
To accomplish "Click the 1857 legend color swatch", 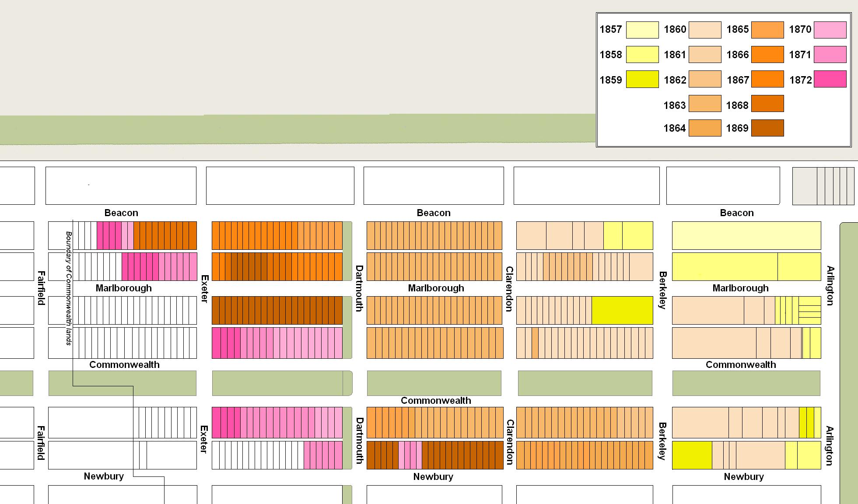I will tap(642, 30).
